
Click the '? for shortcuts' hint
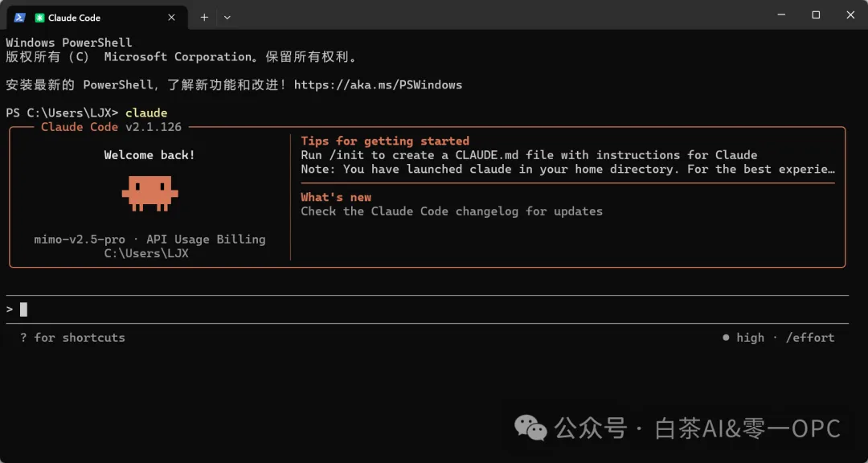pos(72,338)
